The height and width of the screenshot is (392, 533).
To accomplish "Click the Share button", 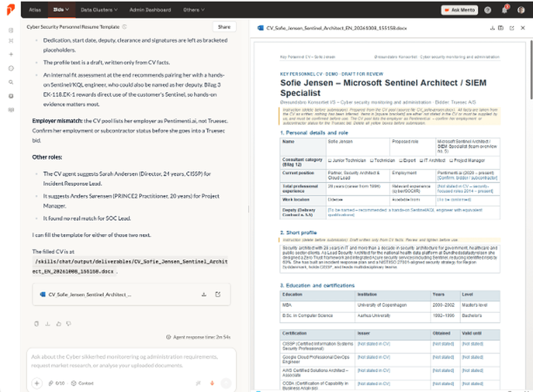I will 224,27.
